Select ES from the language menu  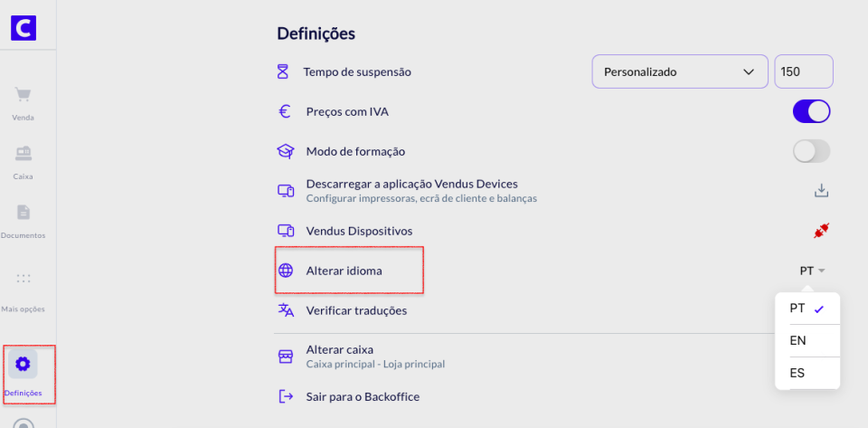(798, 373)
